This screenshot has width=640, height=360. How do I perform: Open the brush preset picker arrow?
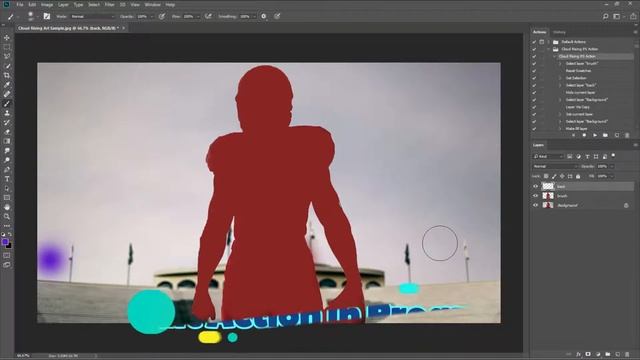click(37, 17)
